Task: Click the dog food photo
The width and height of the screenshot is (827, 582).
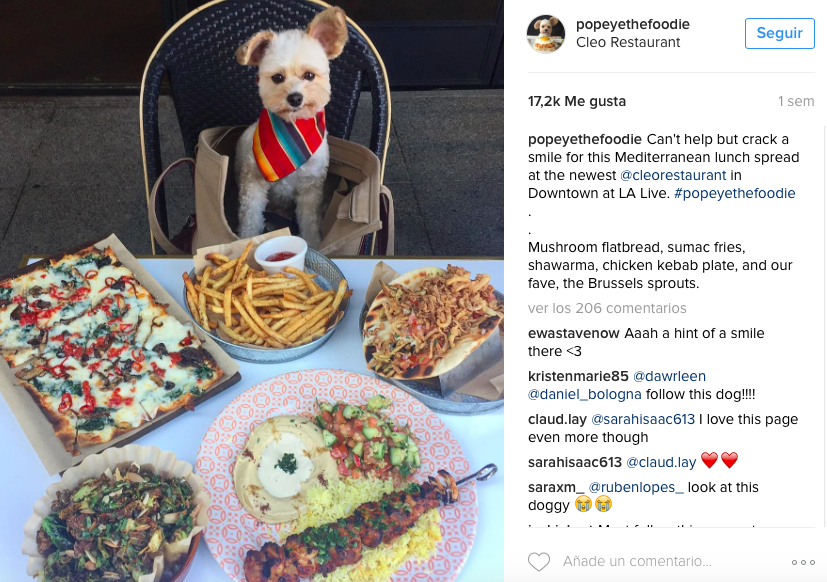Action: [252, 291]
